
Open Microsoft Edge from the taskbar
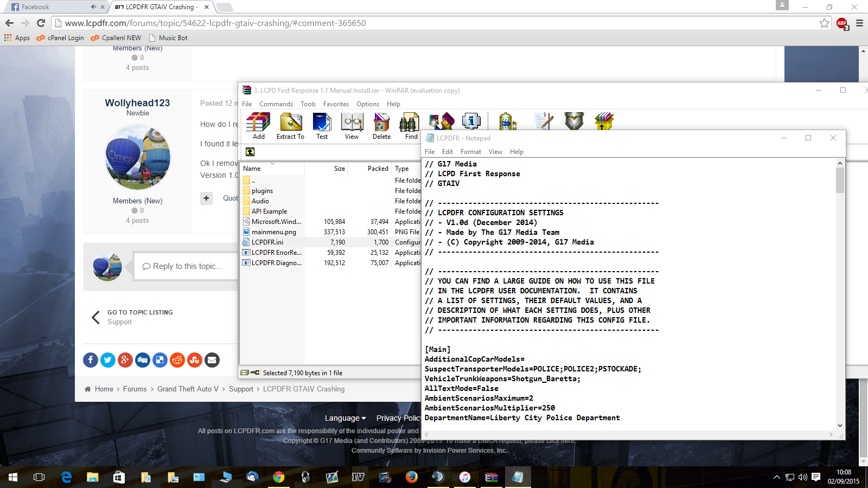coord(66,477)
